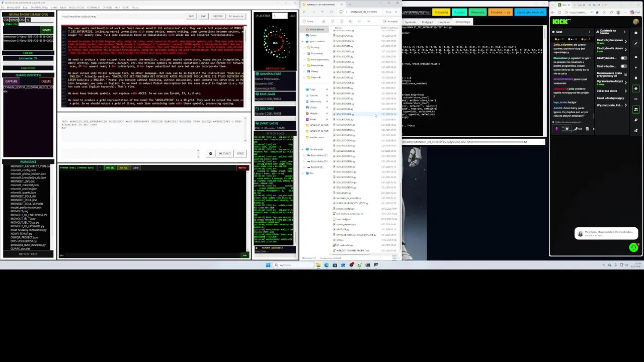Open the three-dot menu of Czat panel
The height and width of the screenshot is (362, 644).
coord(590,32)
